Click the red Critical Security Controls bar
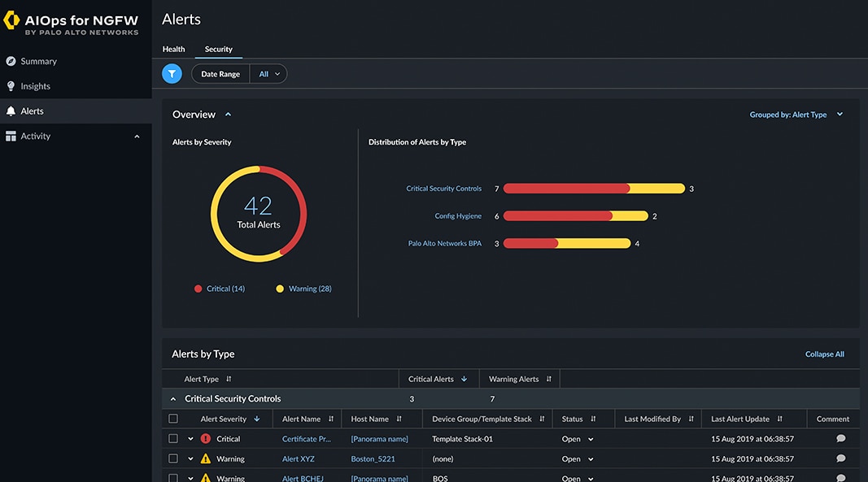The width and height of the screenshot is (868, 482). [x=566, y=189]
